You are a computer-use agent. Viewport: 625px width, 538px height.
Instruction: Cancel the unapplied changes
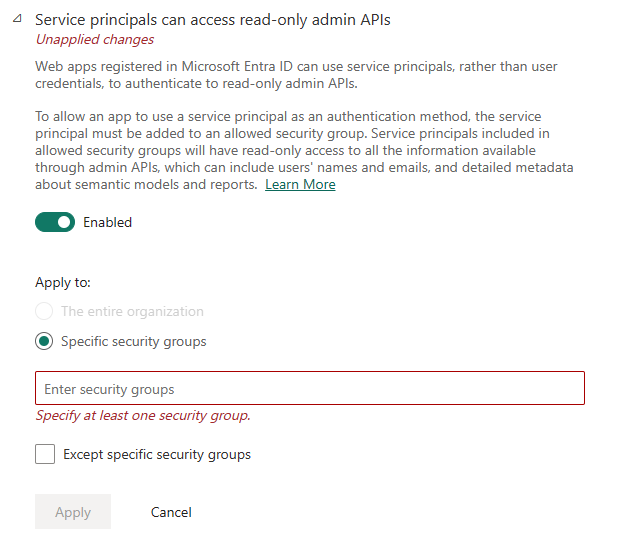(171, 512)
